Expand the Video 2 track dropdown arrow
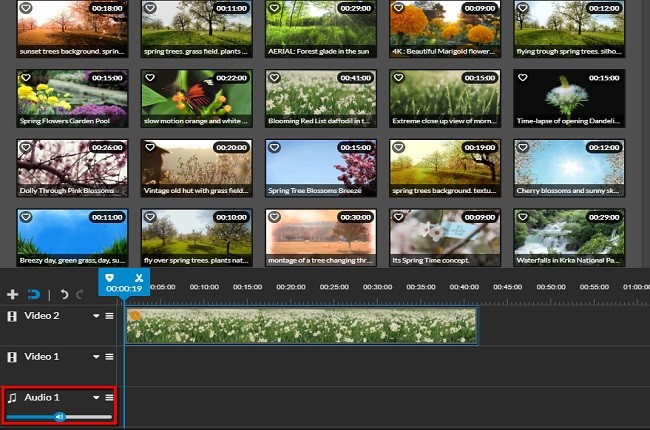Image resolution: width=650 pixels, height=430 pixels. tap(97, 316)
